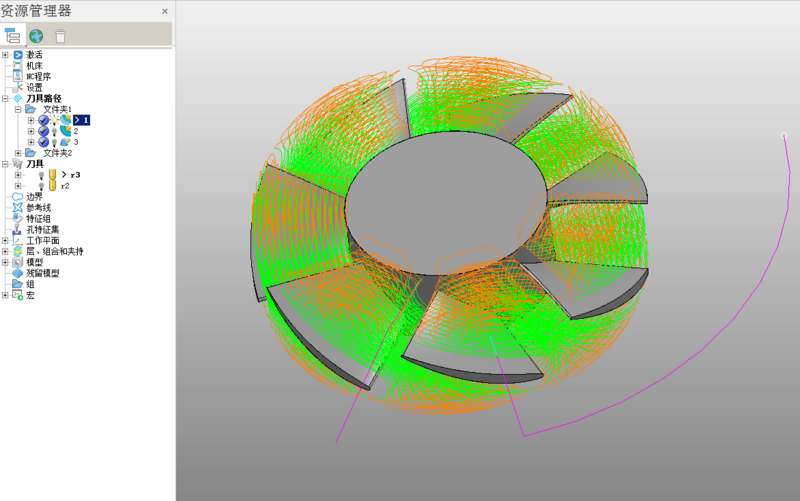Collapse the 刀具路径 node
800x501 pixels.
5,98
